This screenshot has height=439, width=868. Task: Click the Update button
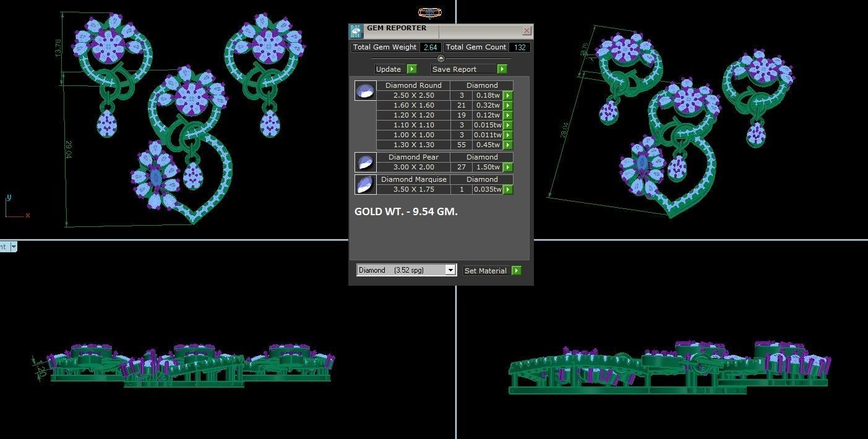pos(390,69)
